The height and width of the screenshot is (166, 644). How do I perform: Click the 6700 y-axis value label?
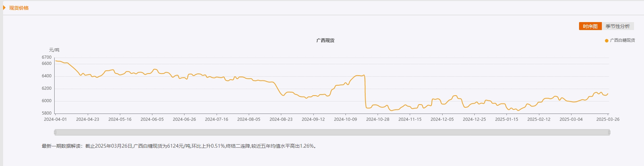pyautogui.click(x=47, y=57)
